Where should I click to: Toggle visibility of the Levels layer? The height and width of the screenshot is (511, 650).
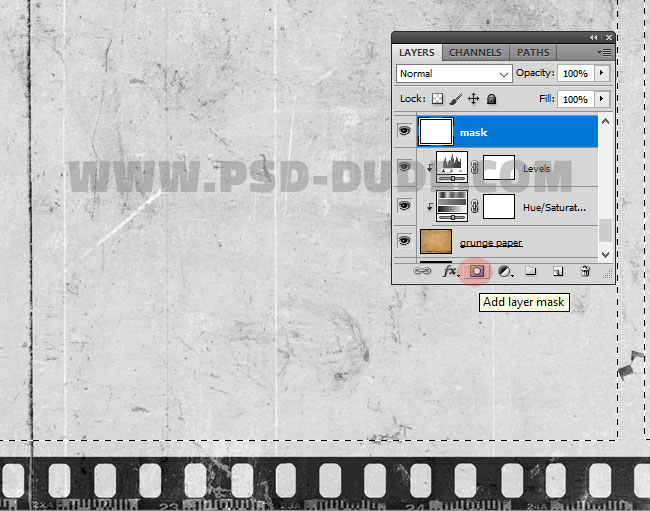tap(405, 167)
